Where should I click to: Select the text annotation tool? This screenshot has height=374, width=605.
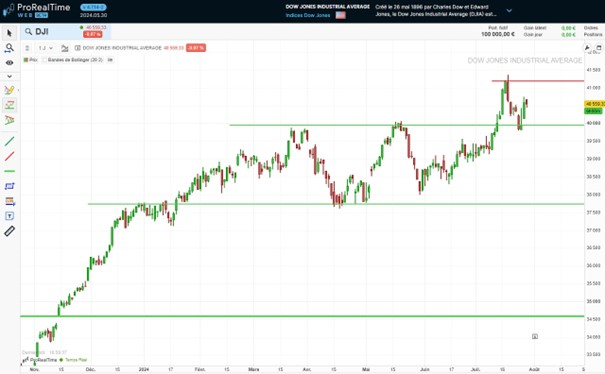(x=9, y=216)
